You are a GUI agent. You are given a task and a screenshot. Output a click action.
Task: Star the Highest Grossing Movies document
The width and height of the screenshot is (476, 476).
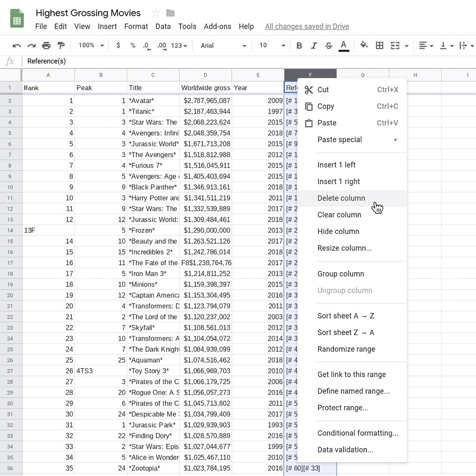[156, 13]
